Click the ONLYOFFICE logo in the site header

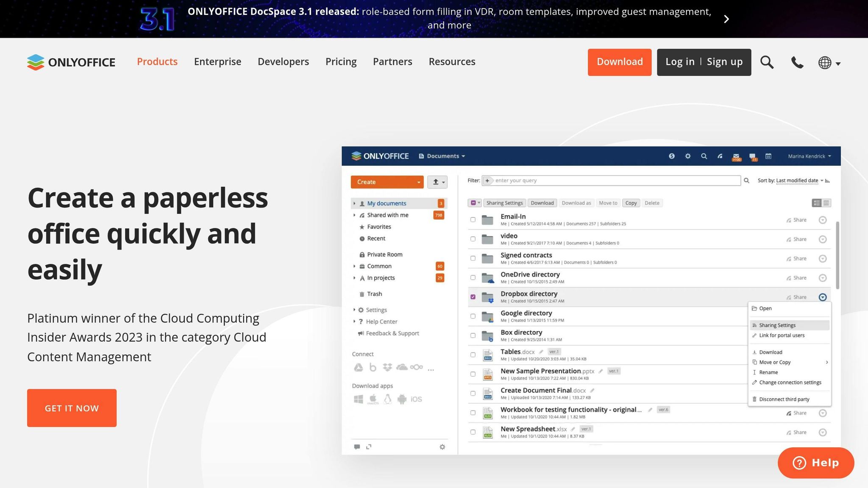pos(71,62)
